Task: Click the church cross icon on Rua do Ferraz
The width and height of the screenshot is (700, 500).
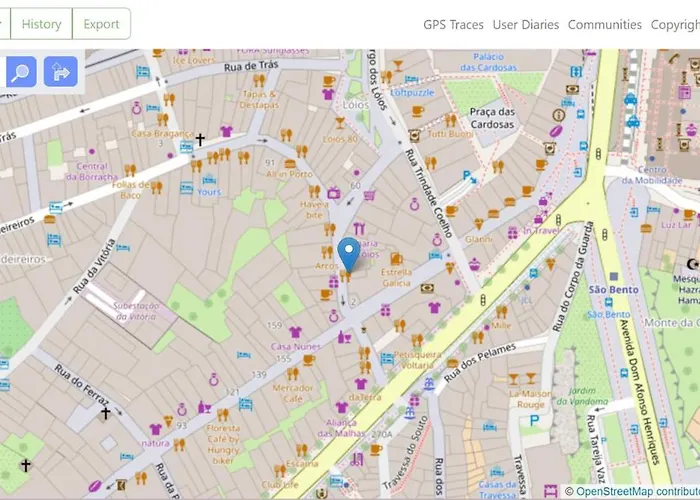Action: [x=105, y=413]
